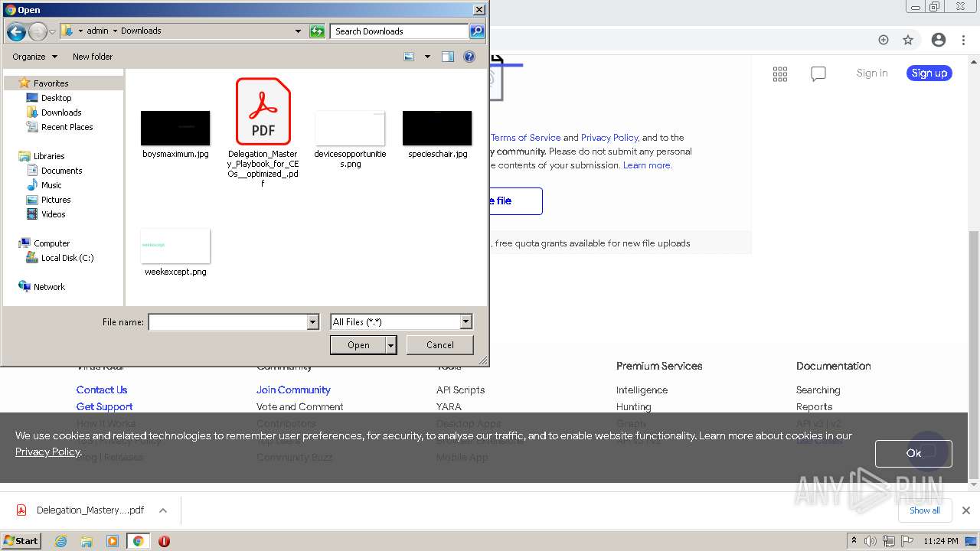Open media player taskbar icon
This screenshot has width=980, height=551.
coord(113,541)
